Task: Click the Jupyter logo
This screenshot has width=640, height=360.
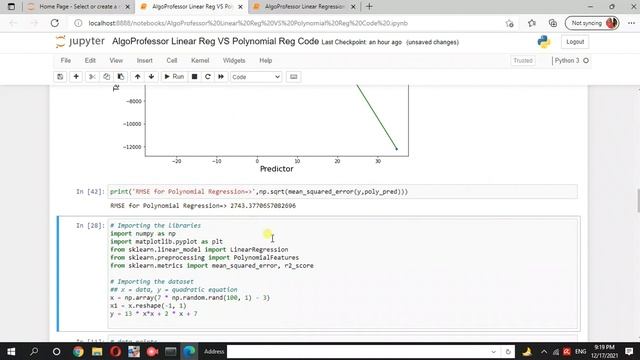Action: [x=80, y=42]
